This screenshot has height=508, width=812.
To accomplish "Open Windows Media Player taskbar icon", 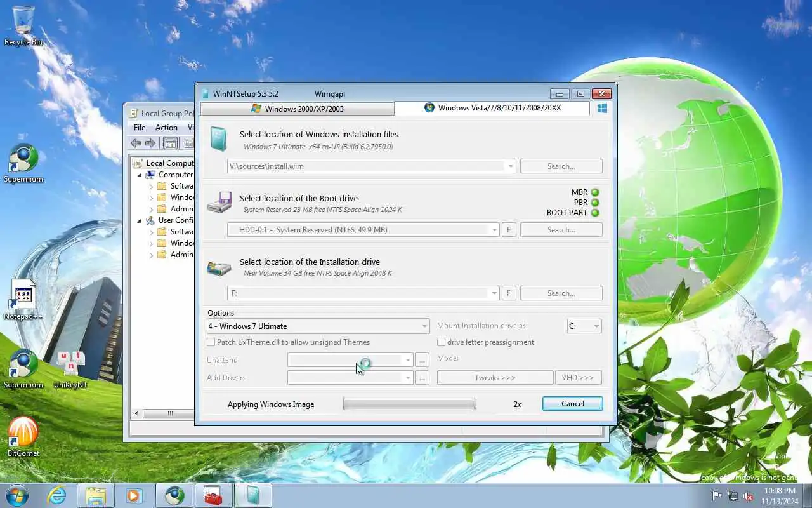I will 134,495.
